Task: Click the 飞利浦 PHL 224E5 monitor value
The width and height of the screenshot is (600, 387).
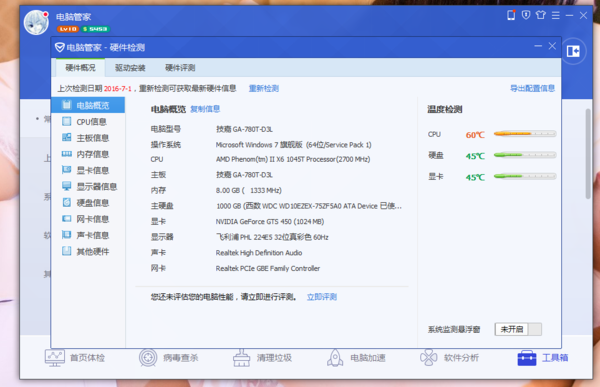Action: [x=272, y=237]
